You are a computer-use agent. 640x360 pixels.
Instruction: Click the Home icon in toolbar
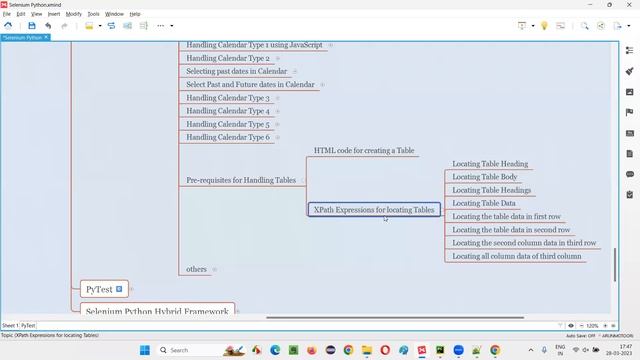[8, 26]
